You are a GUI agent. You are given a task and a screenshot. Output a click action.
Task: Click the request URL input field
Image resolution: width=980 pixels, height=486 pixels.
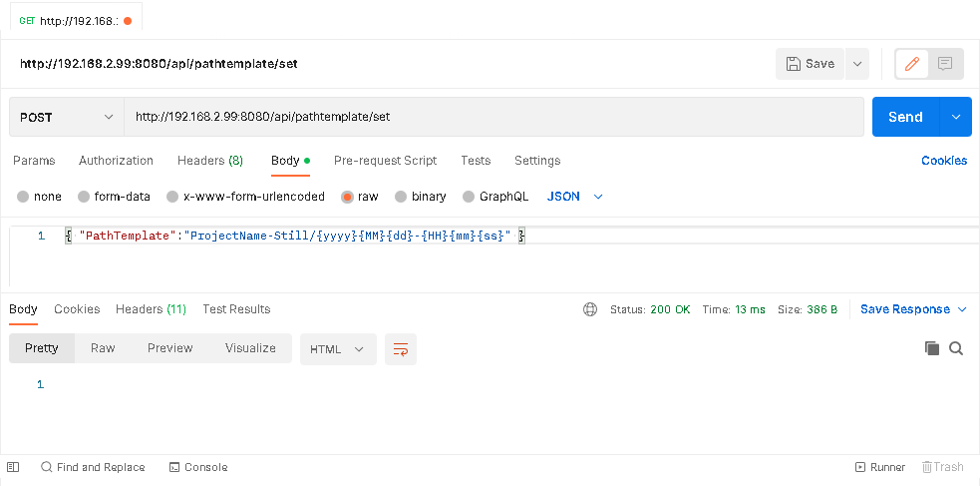tap(493, 117)
